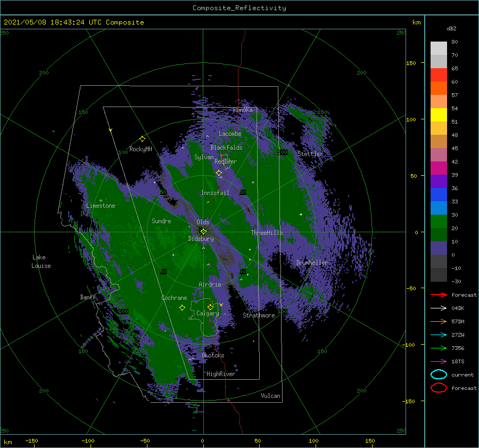Click the Stettler label
Screen dimensions: 479x448
tap(310, 154)
